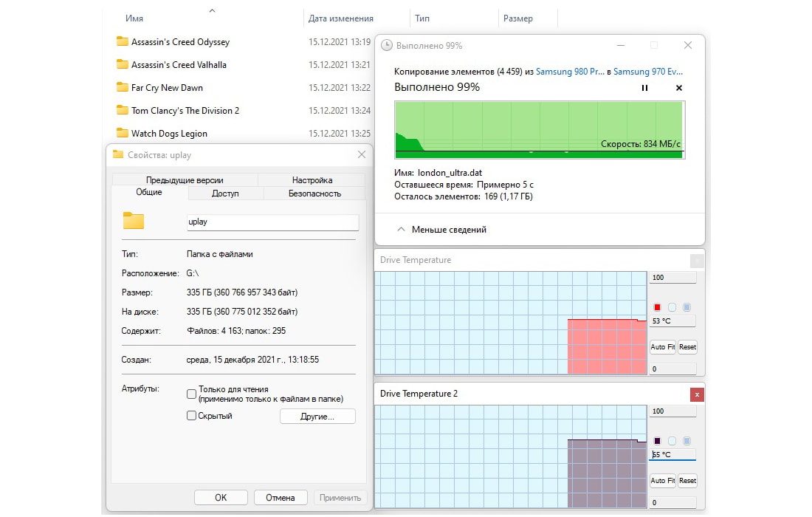Click the 'Другие...' attributes button
The image size is (812, 517).
tap(317, 417)
